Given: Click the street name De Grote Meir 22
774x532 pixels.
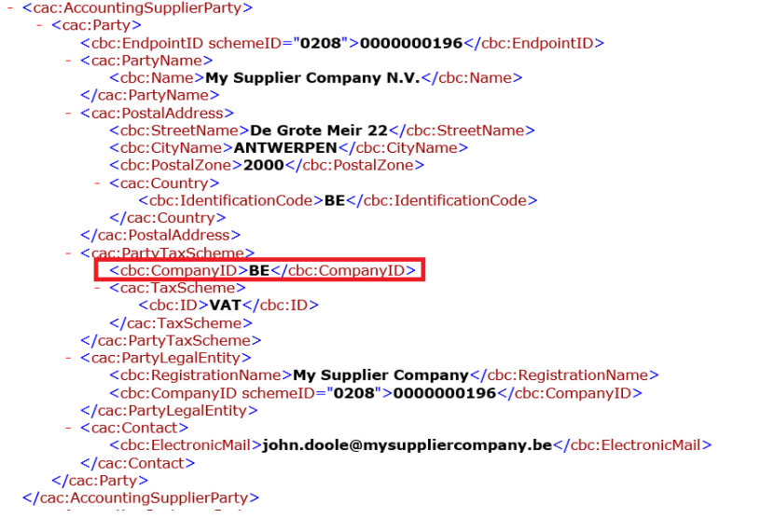Looking at the screenshot, I should 318,130.
